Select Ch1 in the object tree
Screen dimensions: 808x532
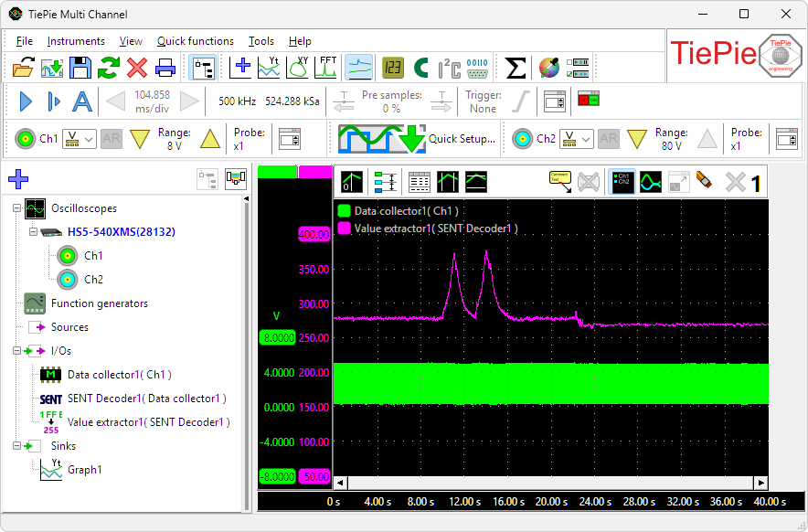coord(93,256)
